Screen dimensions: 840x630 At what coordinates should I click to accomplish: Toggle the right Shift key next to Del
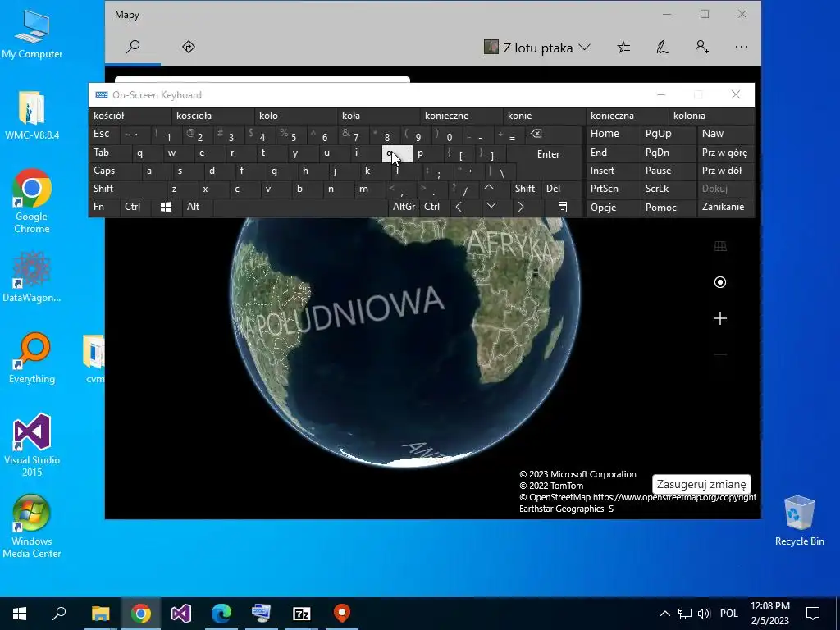pos(525,189)
